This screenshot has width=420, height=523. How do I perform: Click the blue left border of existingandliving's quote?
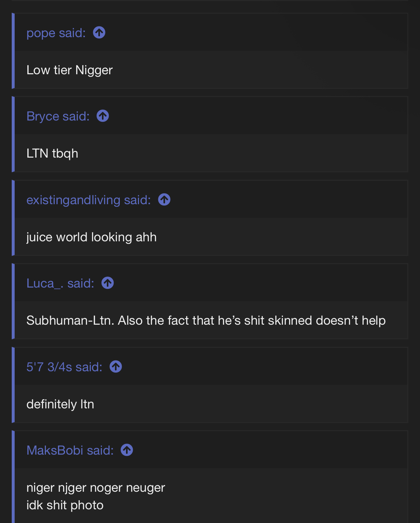click(x=13, y=218)
